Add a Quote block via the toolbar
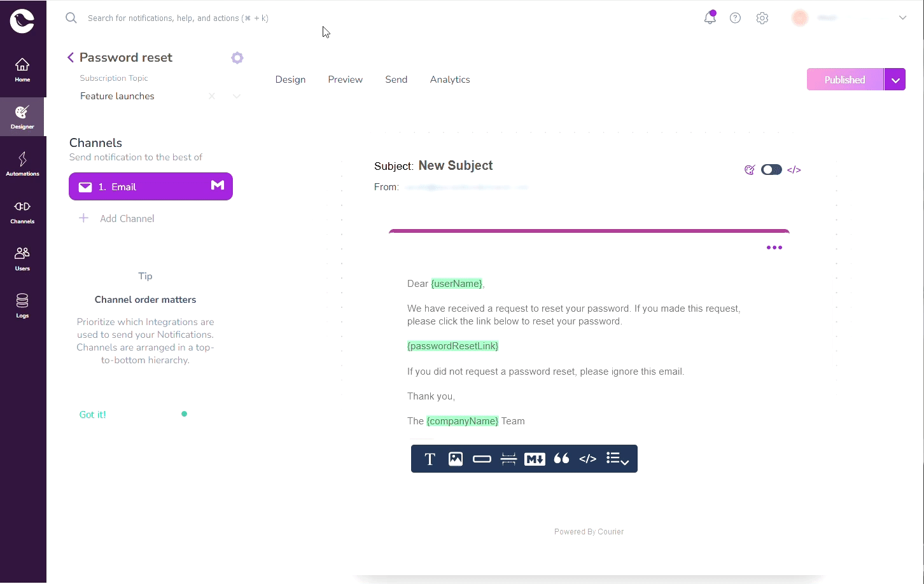The width and height of the screenshot is (924, 584). coord(561,459)
